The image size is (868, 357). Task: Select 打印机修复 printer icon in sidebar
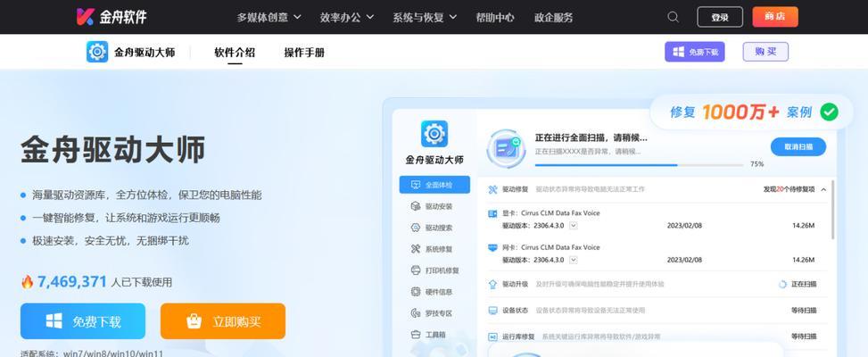coord(416,270)
